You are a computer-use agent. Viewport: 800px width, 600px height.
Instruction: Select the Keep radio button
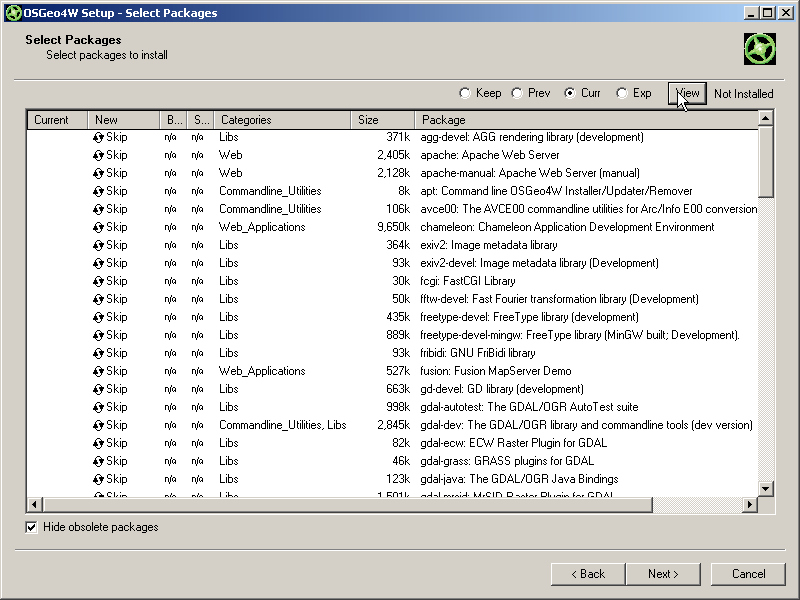pyautogui.click(x=464, y=93)
